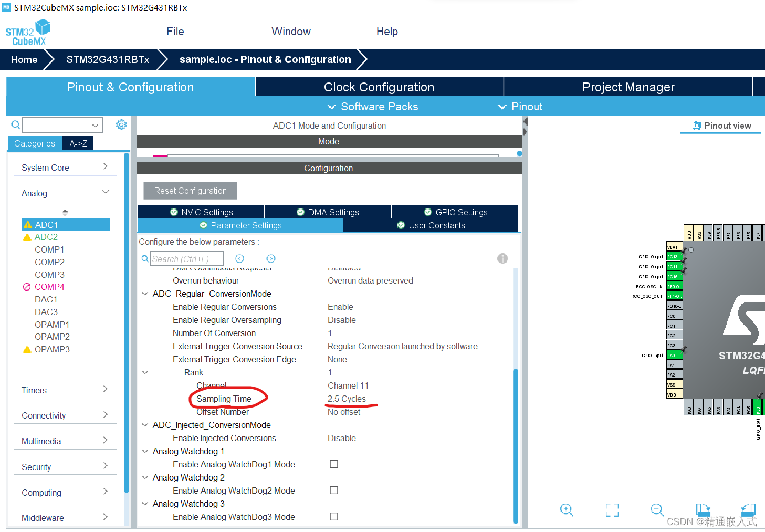Click the VBAT pin on the chip
The height and width of the screenshot is (532, 765).
pos(674,247)
